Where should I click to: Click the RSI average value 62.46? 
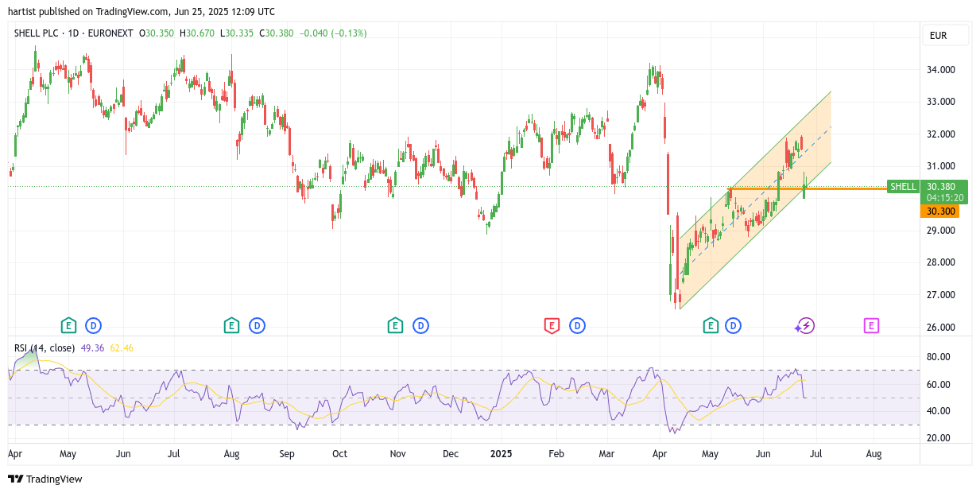pyautogui.click(x=122, y=347)
